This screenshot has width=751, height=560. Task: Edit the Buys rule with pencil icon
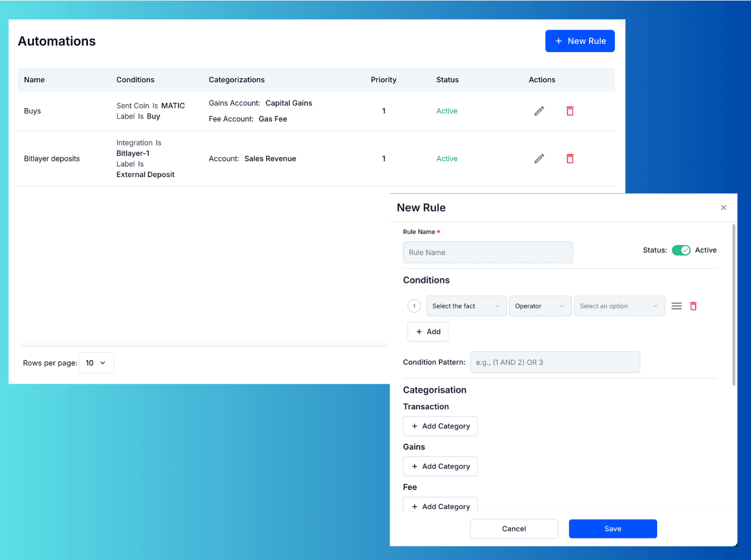coord(539,111)
